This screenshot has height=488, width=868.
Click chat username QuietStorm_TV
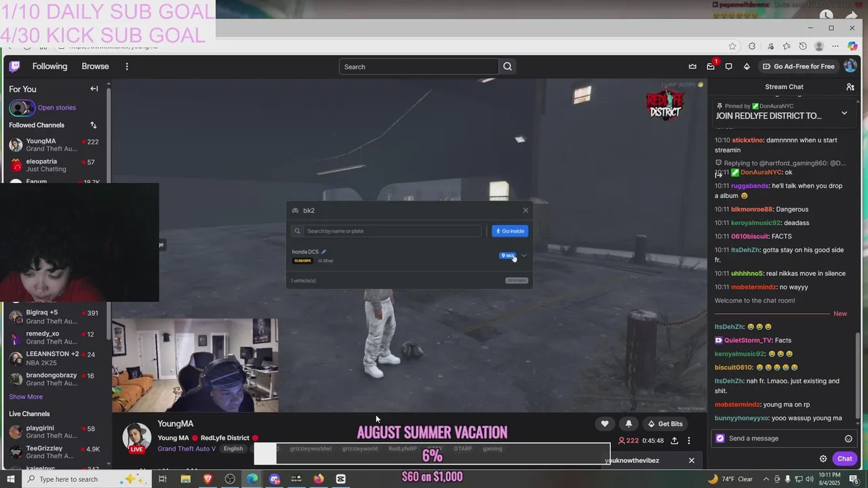click(x=748, y=340)
